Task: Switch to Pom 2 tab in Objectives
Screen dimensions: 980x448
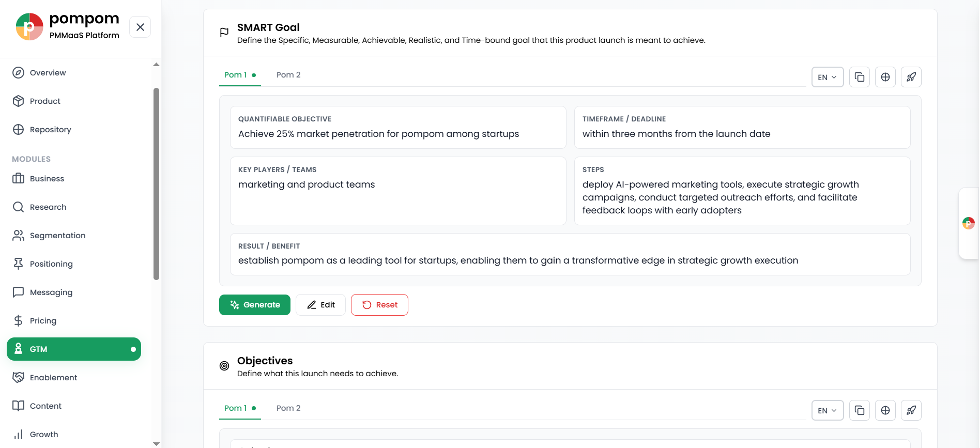Action: (288, 408)
